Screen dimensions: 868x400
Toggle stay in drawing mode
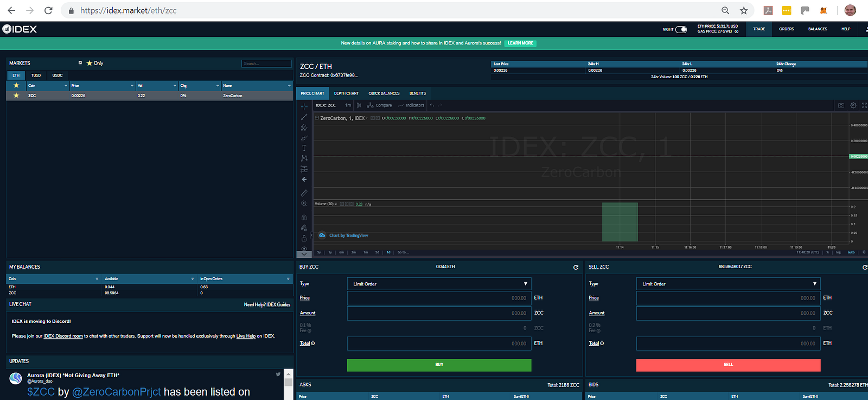[x=304, y=228]
